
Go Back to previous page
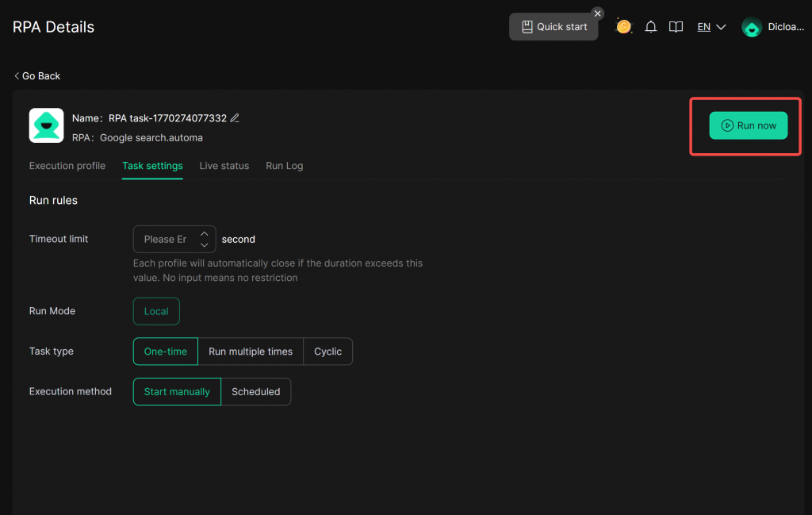coord(37,76)
